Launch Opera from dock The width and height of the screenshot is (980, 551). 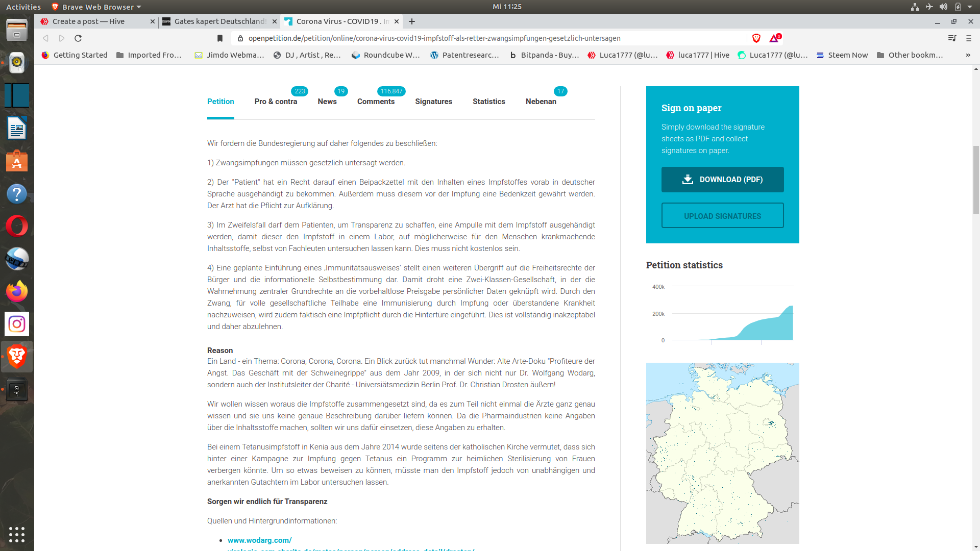17,226
